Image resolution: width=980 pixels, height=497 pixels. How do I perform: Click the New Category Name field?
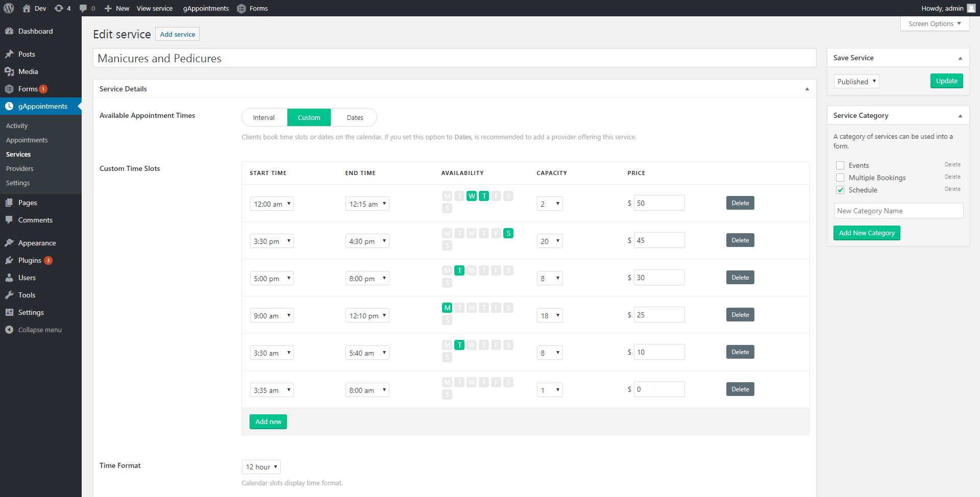point(898,211)
